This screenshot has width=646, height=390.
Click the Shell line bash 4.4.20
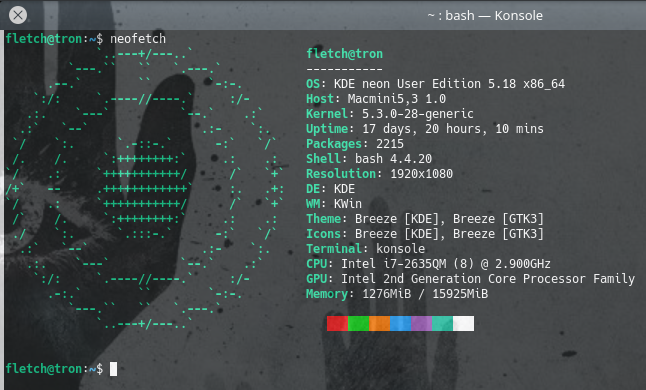coord(369,159)
